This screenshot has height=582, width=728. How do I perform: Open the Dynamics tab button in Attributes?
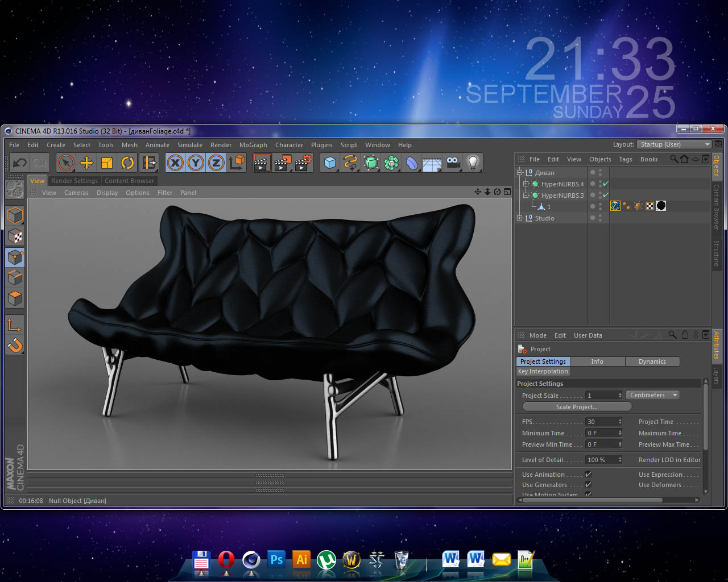[652, 361]
